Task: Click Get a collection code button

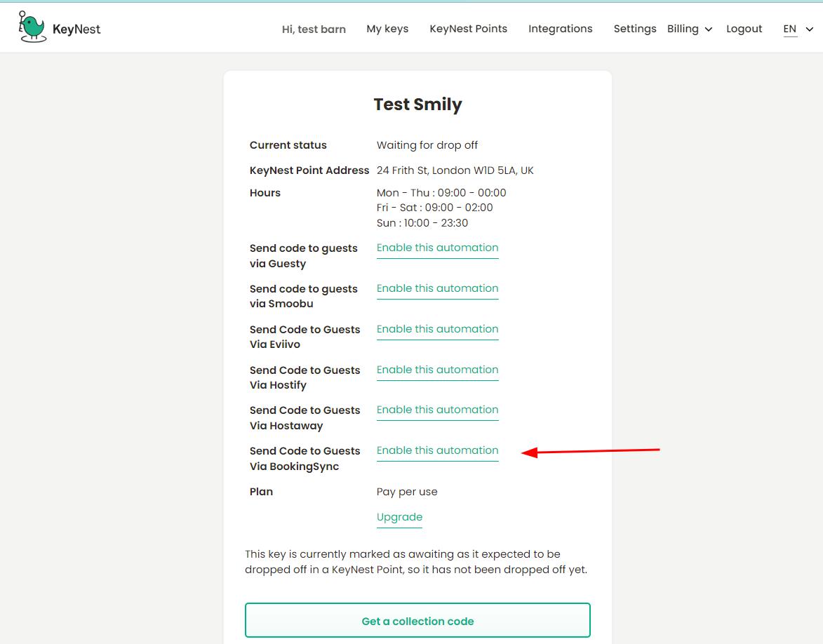Action: pyautogui.click(x=417, y=620)
